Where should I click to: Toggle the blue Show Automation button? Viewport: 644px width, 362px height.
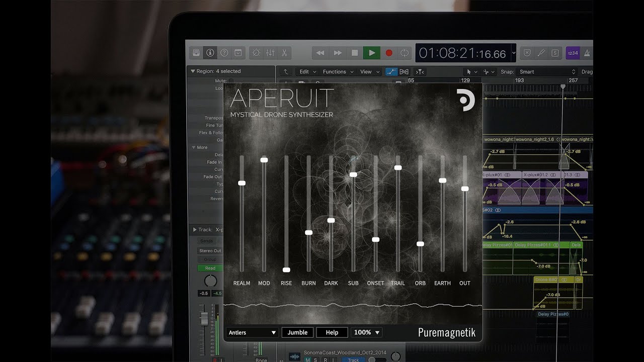391,72
